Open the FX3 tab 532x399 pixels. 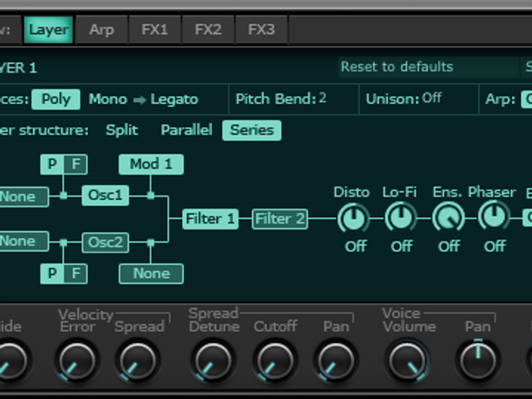261,30
